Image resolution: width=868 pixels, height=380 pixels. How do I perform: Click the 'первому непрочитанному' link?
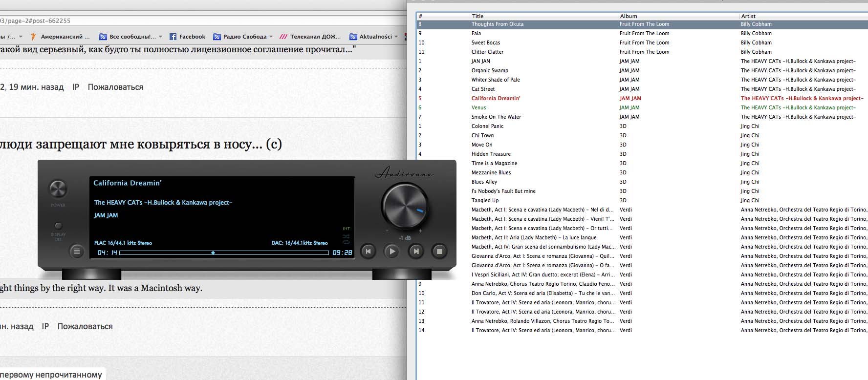pos(51,375)
